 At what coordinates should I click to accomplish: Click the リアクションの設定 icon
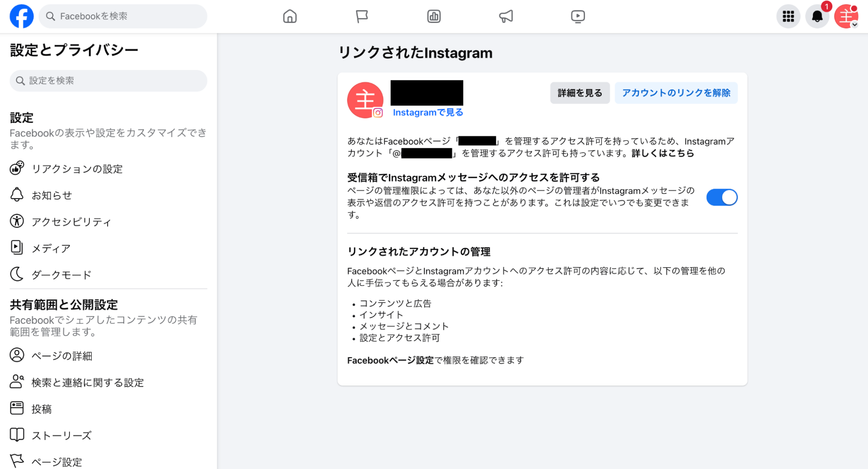[17, 168]
